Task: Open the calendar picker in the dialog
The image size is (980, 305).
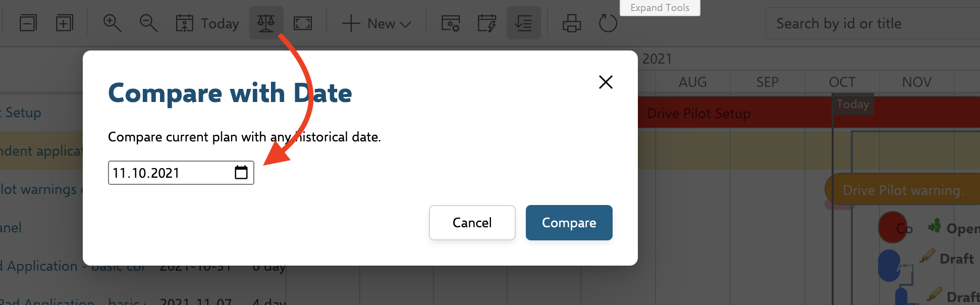Action: coord(242,172)
